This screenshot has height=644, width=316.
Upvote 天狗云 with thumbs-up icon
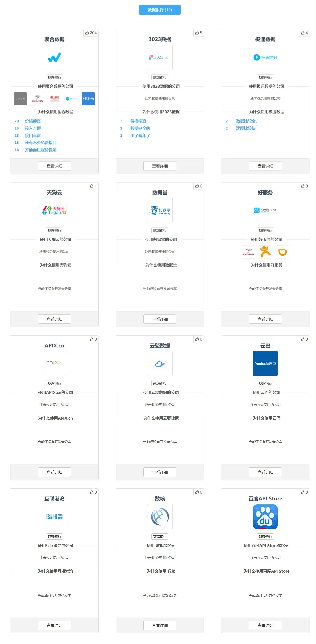point(93,186)
